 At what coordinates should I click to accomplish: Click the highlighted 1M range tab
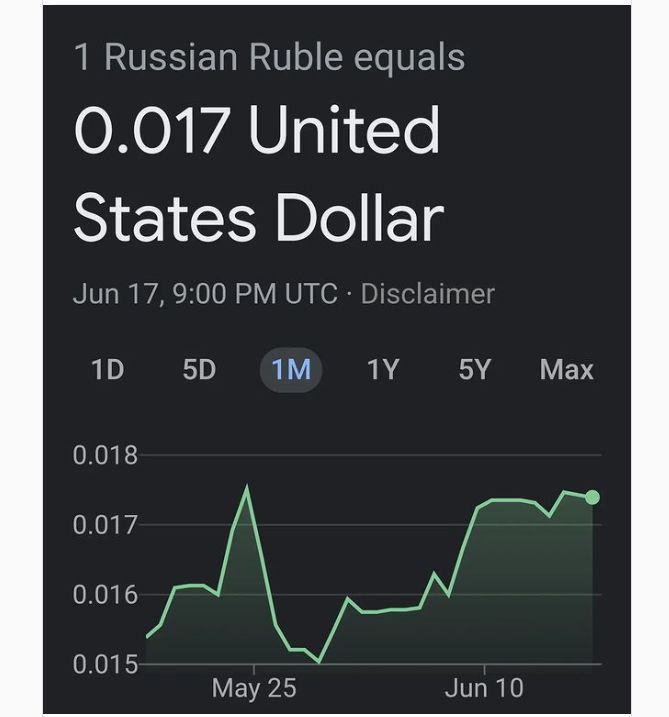291,370
